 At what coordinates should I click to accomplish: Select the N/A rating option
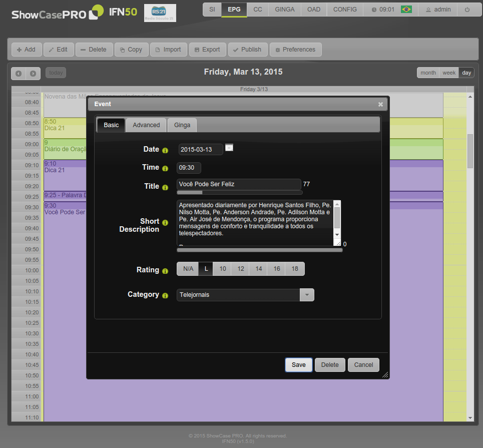[x=188, y=269]
